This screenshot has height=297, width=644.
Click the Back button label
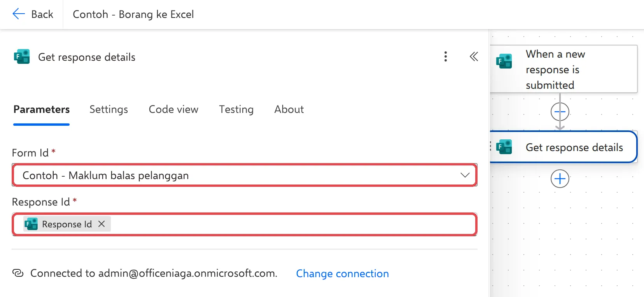click(42, 14)
